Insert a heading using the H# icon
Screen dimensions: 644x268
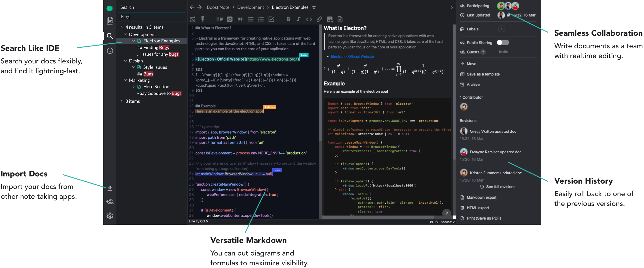(x=219, y=19)
